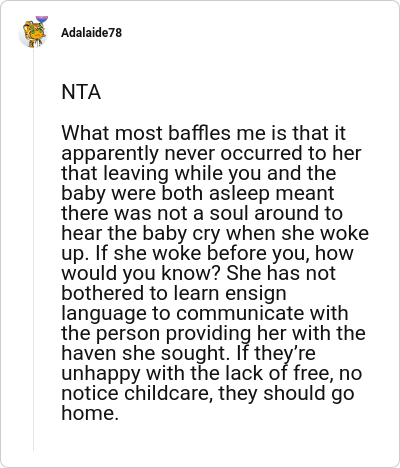Click the text 'hear the baby cry when she woke'
The height and width of the screenshot is (468, 400).
pos(215,233)
